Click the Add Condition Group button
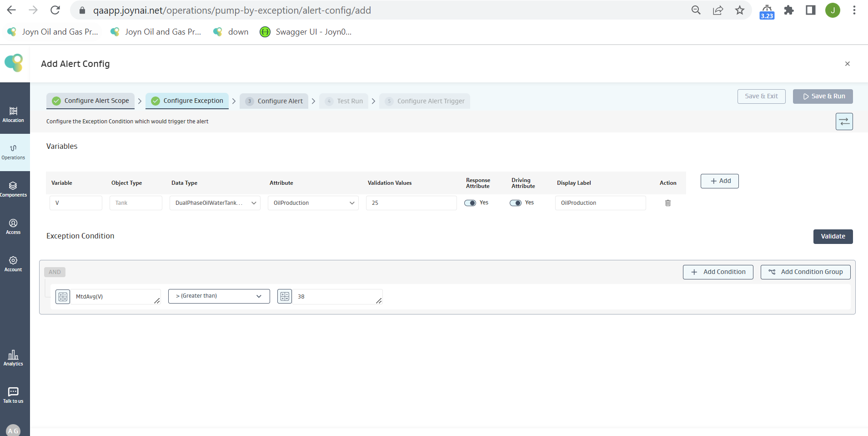Screen dimensions: 868x436 pos(805,272)
